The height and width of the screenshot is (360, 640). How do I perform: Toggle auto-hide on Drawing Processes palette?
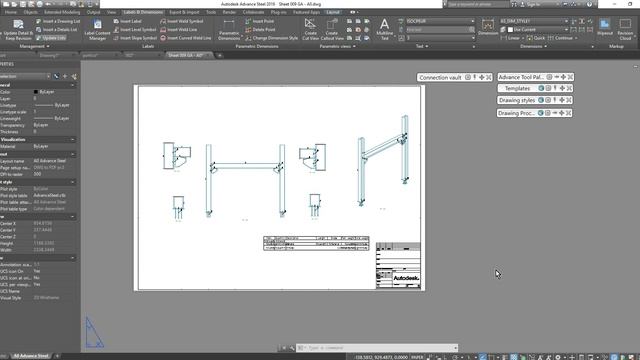click(x=555, y=113)
